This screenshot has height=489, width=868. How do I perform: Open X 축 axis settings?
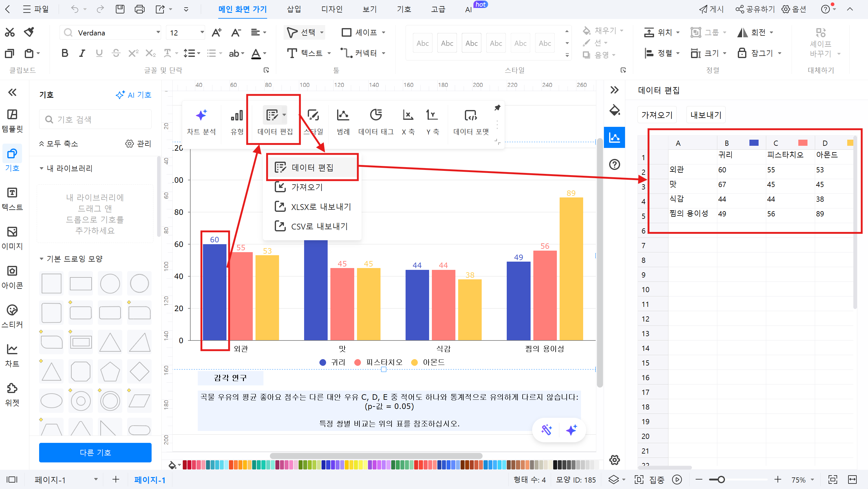pos(408,122)
